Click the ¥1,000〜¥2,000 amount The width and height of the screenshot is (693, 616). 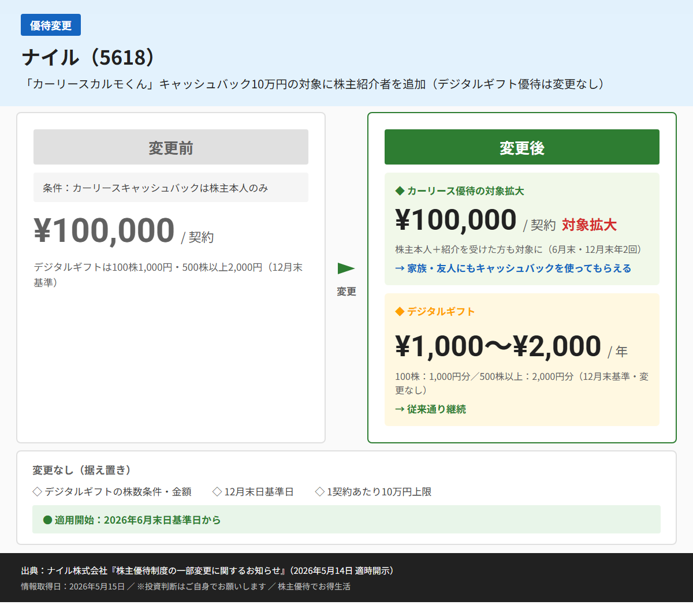498,346
